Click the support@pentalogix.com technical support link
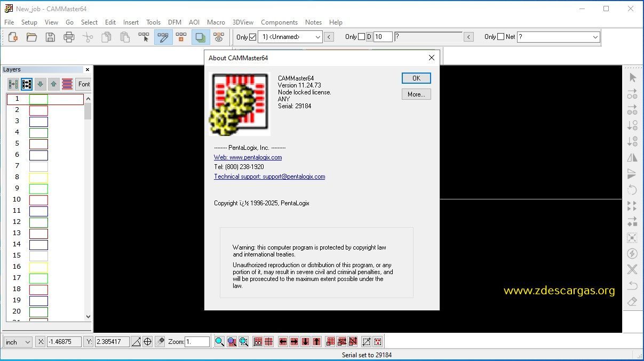Screen dimensions: 644x361 [x=269, y=177]
